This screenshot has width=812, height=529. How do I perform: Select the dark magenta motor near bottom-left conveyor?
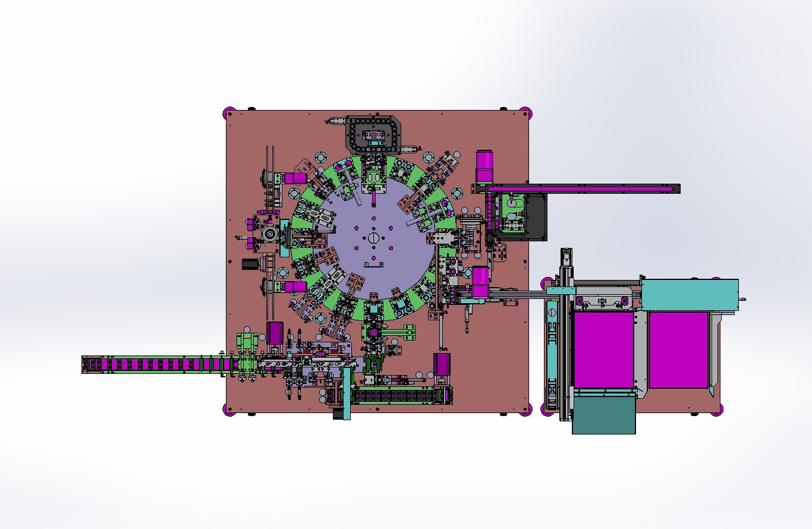(275, 333)
